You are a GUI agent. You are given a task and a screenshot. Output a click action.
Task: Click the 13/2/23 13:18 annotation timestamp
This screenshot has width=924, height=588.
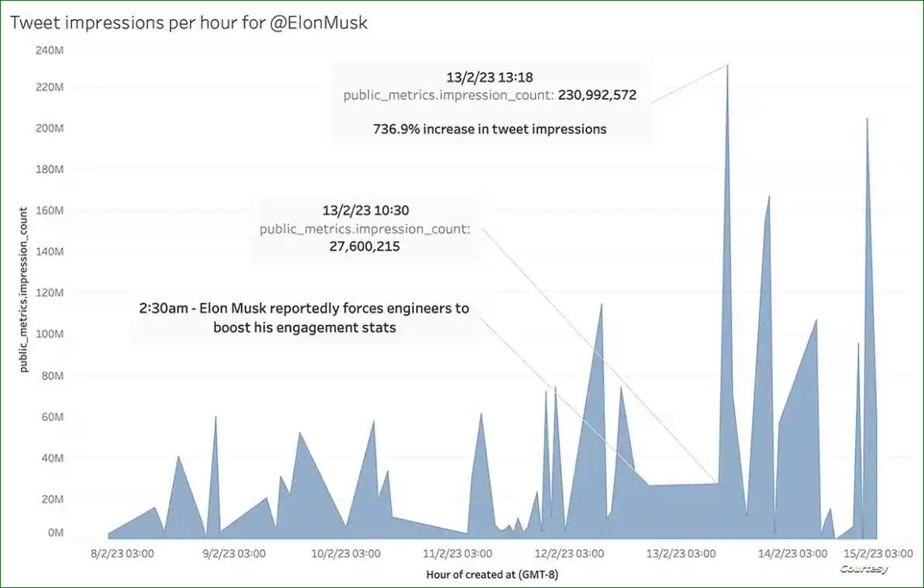[489, 78]
